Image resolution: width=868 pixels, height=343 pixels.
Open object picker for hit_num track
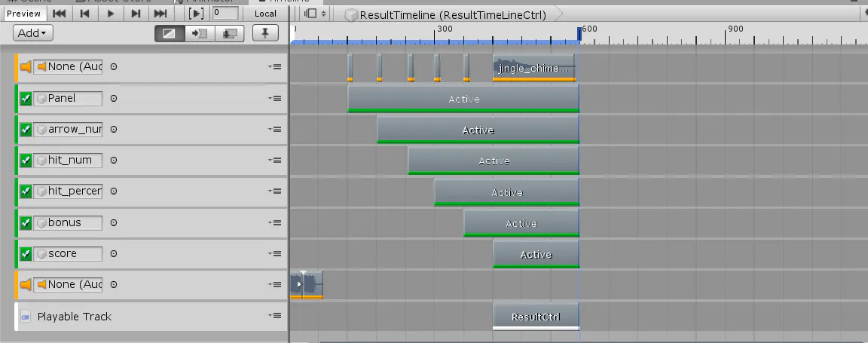pos(114,160)
